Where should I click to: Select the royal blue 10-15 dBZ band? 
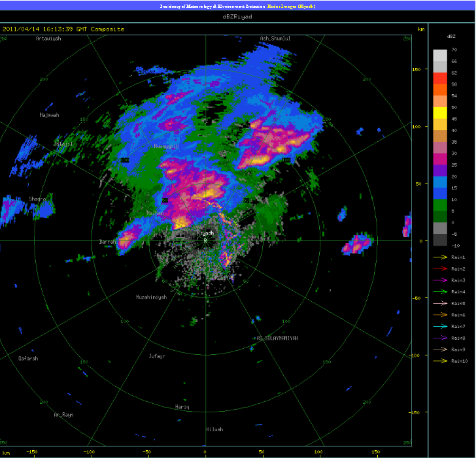pos(440,193)
